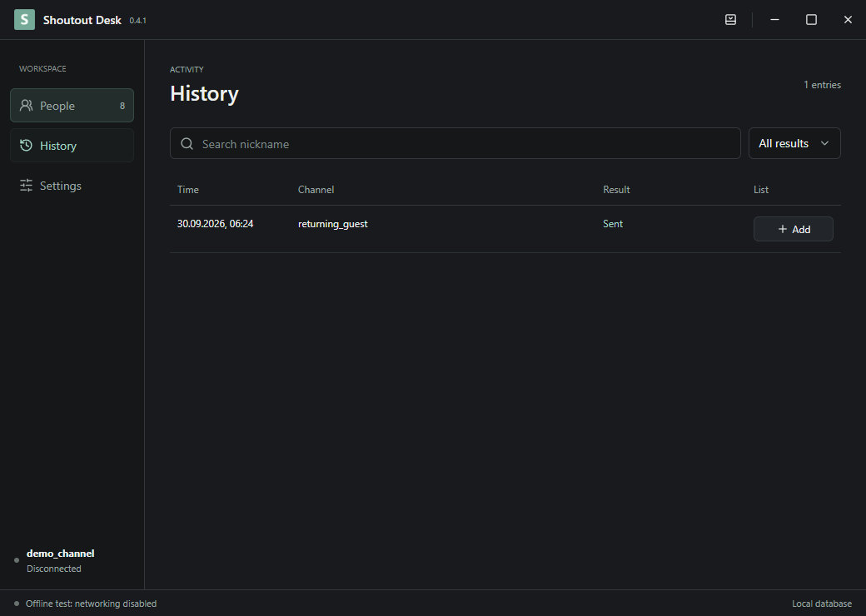Click the People group icon

[x=26, y=106]
